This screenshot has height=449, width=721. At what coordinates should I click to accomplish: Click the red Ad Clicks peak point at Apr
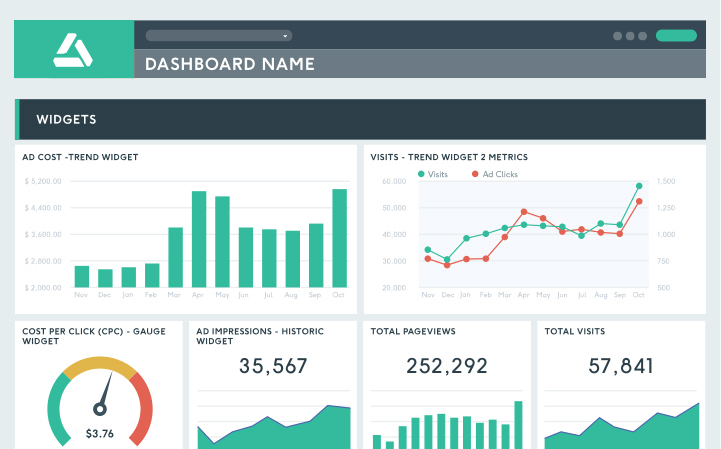pos(524,212)
